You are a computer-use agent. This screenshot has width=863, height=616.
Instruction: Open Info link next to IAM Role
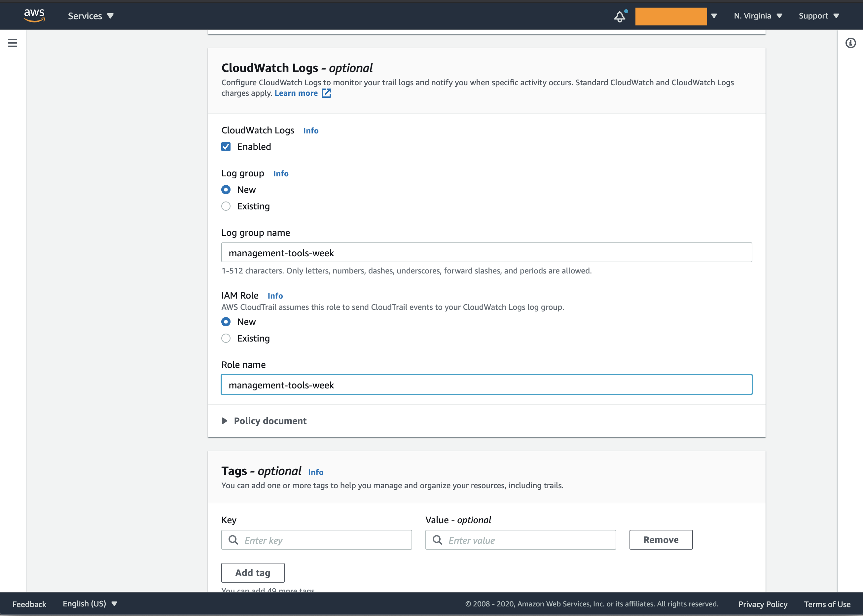(x=275, y=296)
